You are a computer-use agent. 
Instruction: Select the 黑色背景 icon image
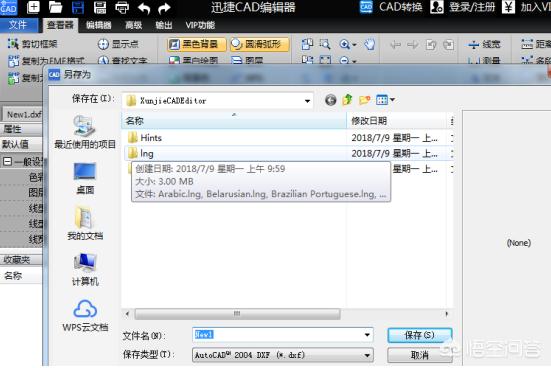pos(174,44)
